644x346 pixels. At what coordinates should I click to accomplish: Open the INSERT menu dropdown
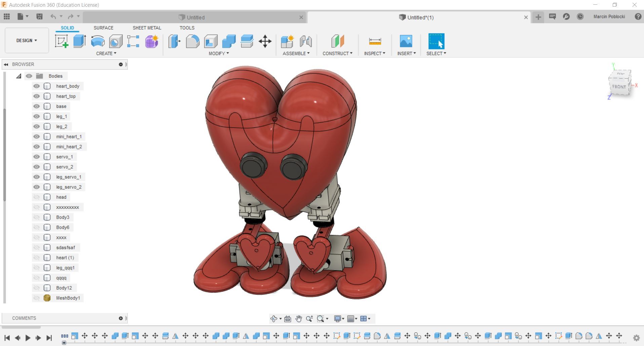click(x=406, y=53)
